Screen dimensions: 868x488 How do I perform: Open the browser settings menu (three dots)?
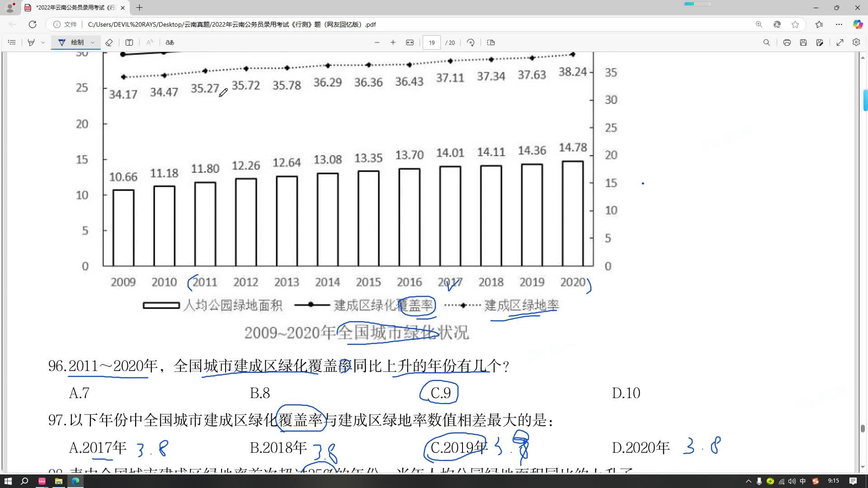coord(839,24)
